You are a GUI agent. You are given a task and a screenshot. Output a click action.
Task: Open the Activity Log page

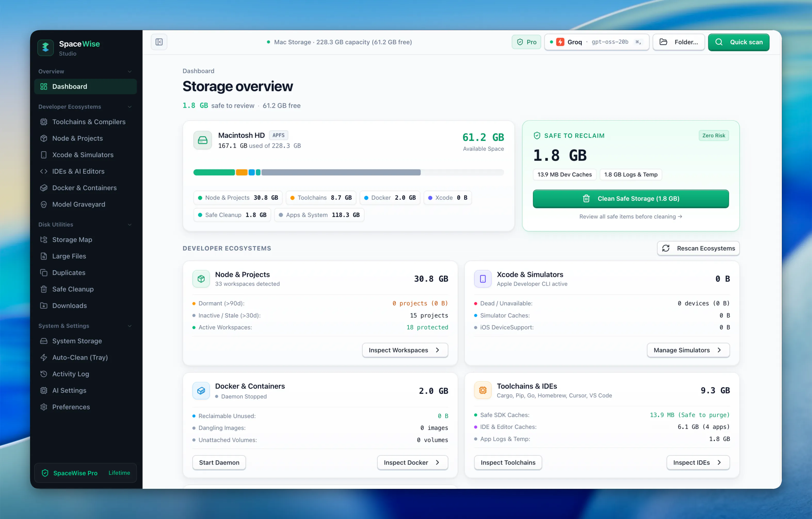[x=85, y=374]
